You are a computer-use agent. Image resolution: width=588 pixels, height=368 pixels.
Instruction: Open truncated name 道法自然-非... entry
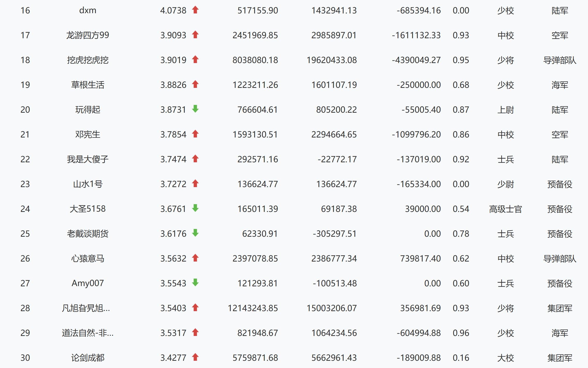(x=88, y=333)
